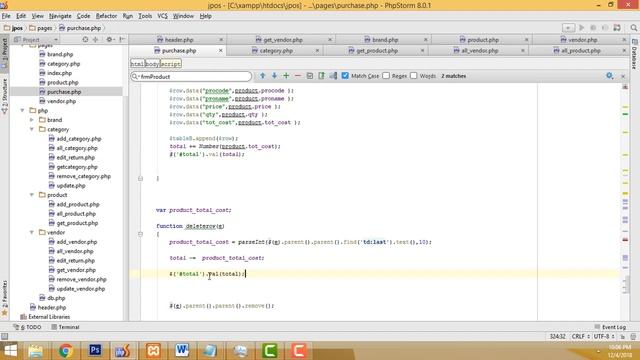
Task: Add selection for next occurrence plus icon
Action: click(286, 76)
